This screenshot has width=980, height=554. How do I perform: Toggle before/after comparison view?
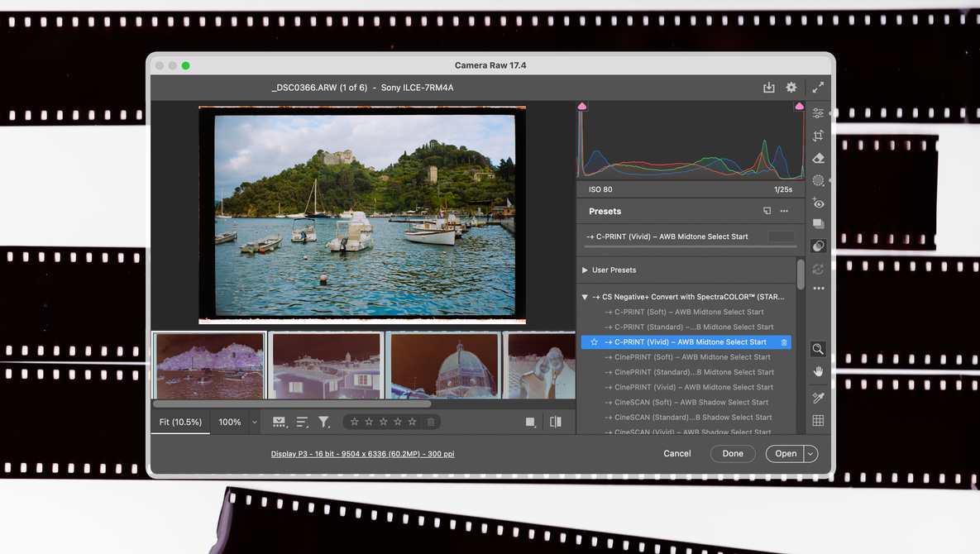tap(555, 422)
